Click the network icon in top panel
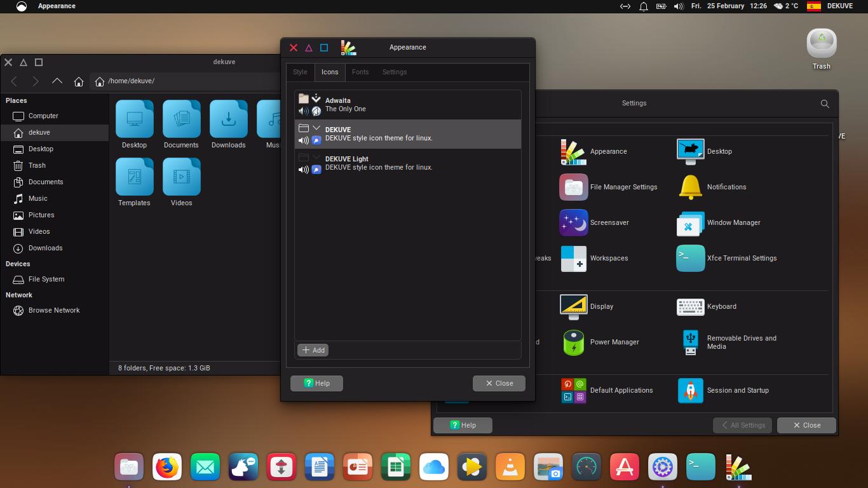The image size is (868, 488). click(x=625, y=6)
